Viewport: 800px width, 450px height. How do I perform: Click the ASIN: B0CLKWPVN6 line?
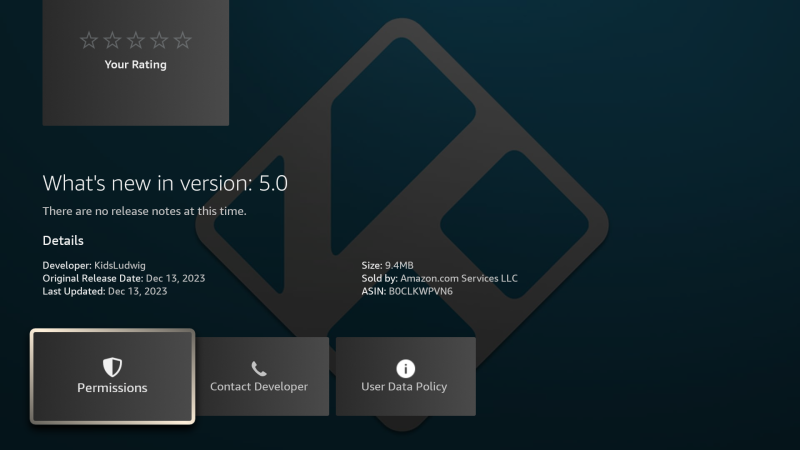[407, 291]
